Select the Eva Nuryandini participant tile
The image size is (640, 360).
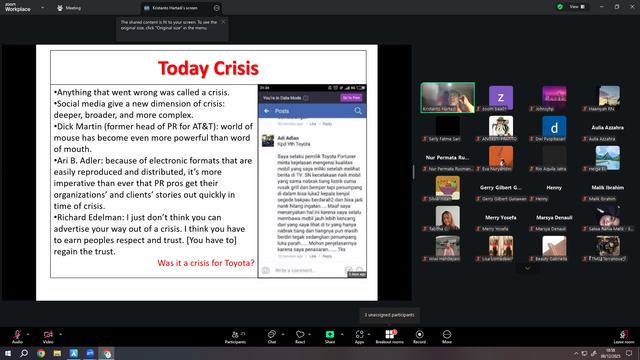click(x=501, y=158)
